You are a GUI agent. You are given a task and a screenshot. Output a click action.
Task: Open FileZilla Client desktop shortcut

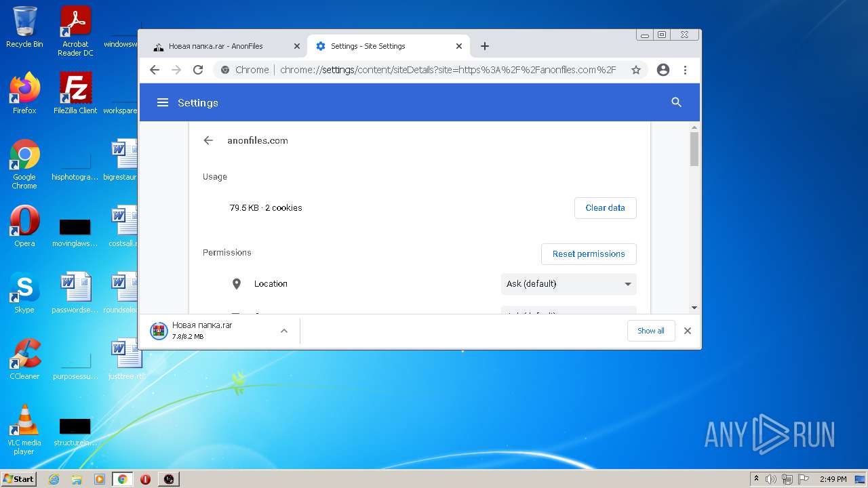(75, 94)
